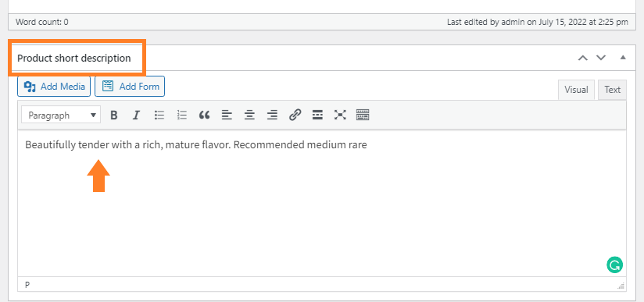Collapse the Product short description panel
644x302 pixels.
pos(623,58)
